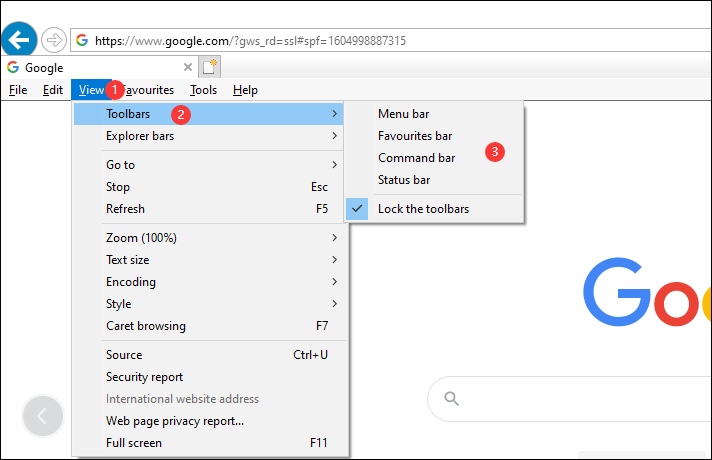This screenshot has height=460, width=712.
Task: Open the View menu
Action: [91, 90]
